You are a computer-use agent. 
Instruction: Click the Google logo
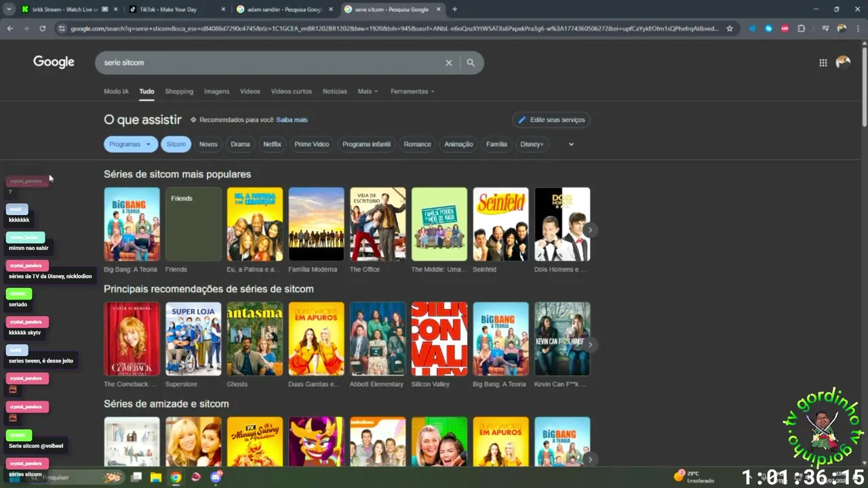click(54, 62)
